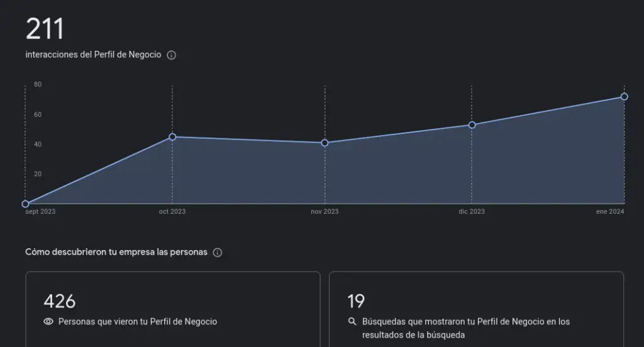Click 'interacciones del Perfil de Negocio' label
The height and width of the screenshot is (347, 644).
93,55
